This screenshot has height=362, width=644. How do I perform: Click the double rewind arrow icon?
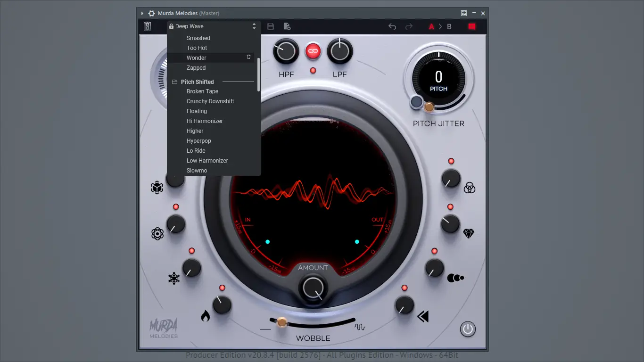click(x=423, y=316)
